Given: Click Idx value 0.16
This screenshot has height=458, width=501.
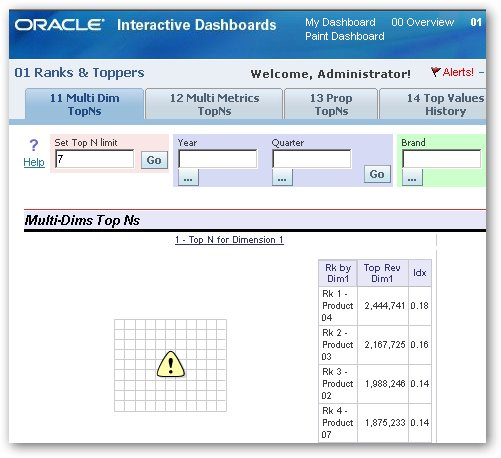Looking at the screenshot, I should [420, 345].
